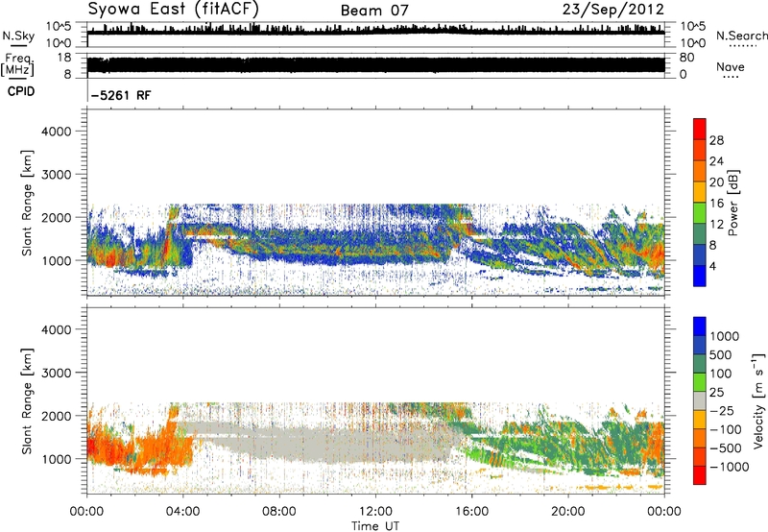768x532 pixels.
Task: Select the "12:00" time tick label
Action: [x=375, y=512]
